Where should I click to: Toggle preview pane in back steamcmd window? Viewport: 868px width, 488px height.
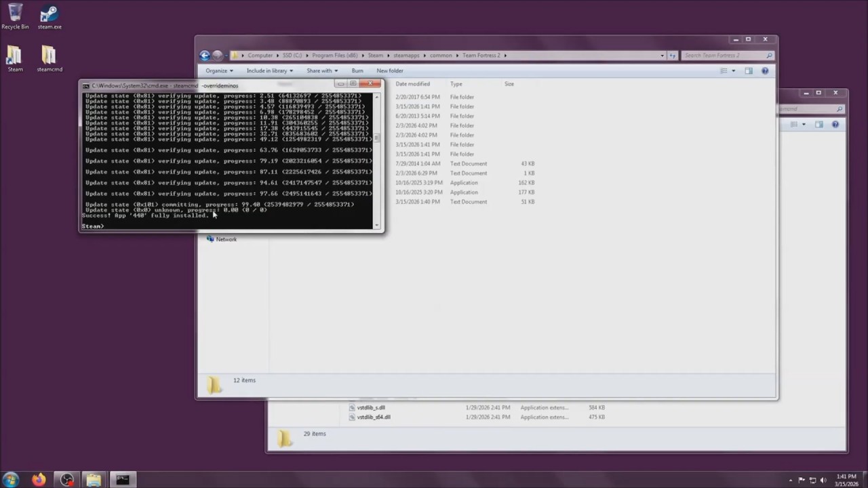819,124
